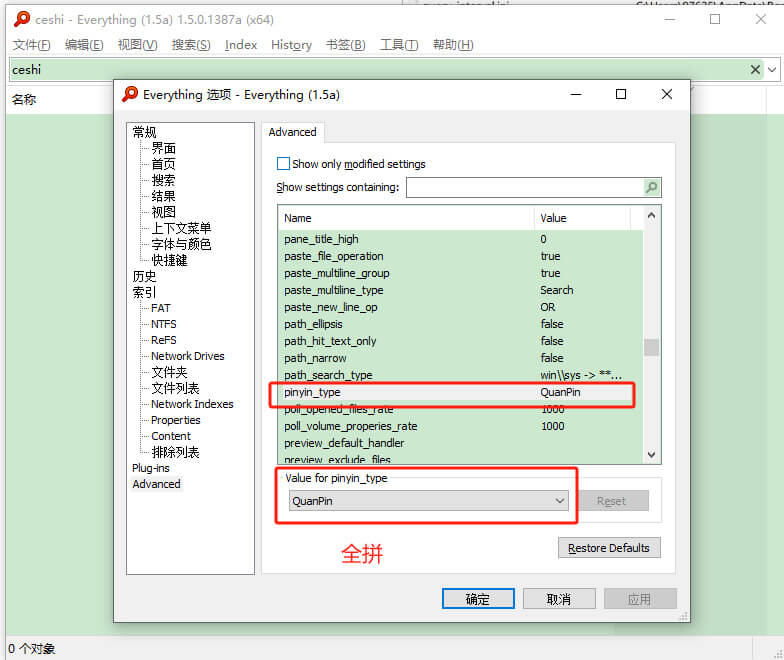Select Advanced in options tree
784x660 pixels.
(x=156, y=484)
